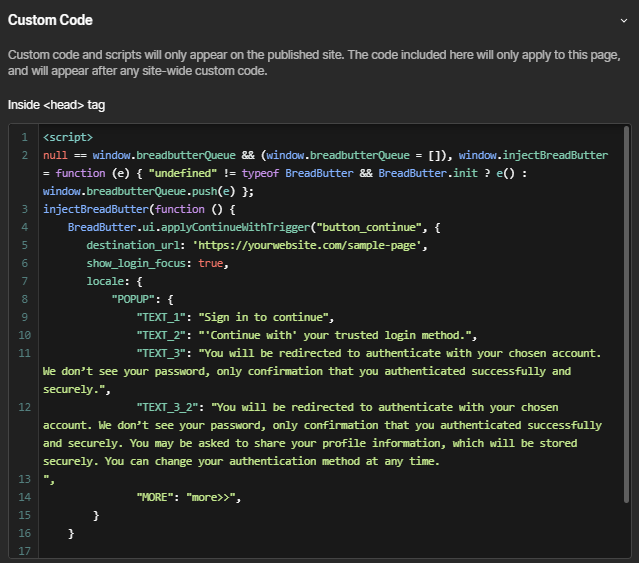Click the destination_url value on line 5
Image resolution: width=639 pixels, height=563 pixels.
pos(307,245)
